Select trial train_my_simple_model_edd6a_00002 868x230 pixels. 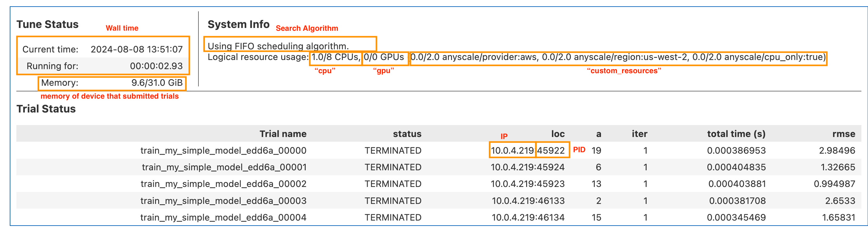pyautogui.click(x=223, y=184)
